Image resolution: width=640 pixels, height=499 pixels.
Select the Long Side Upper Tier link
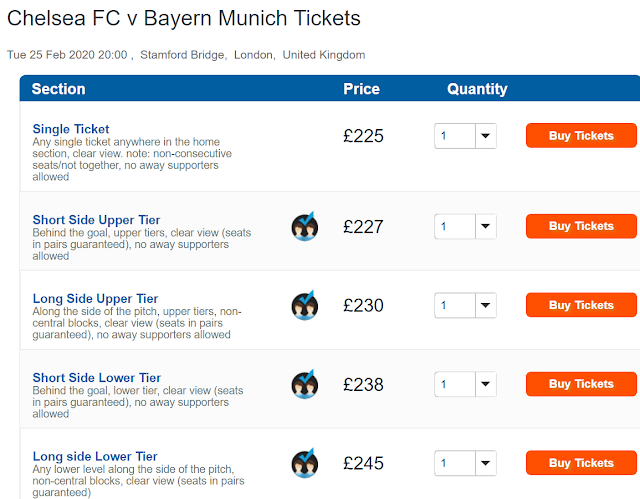point(95,299)
